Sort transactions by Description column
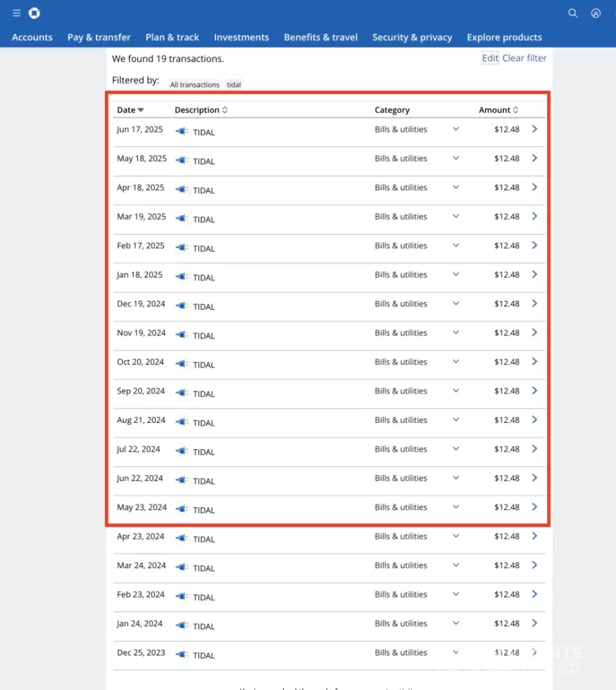Screen dimensions: 616x690 click(x=201, y=110)
